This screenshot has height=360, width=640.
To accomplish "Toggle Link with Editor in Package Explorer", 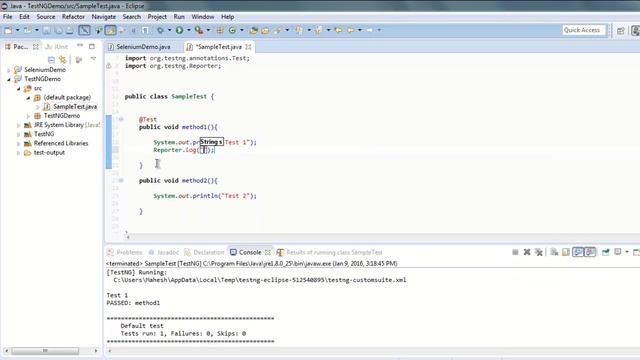I will point(62,60).
